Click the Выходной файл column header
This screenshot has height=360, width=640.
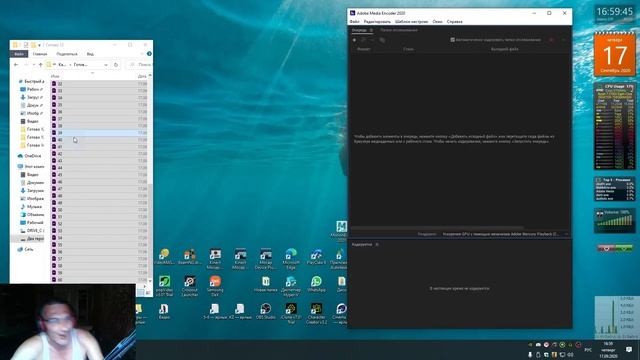[504, 49]
